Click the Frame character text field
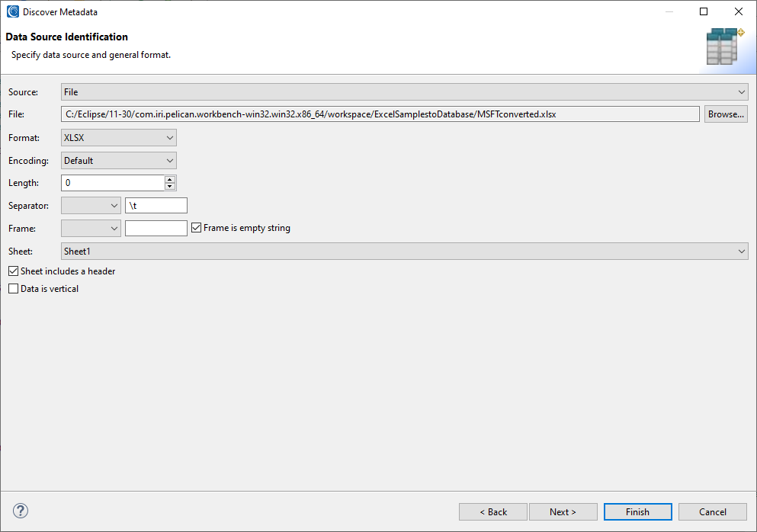Image resolution: width=757 pixels, height=532 pixels. [x=156, y=228]
